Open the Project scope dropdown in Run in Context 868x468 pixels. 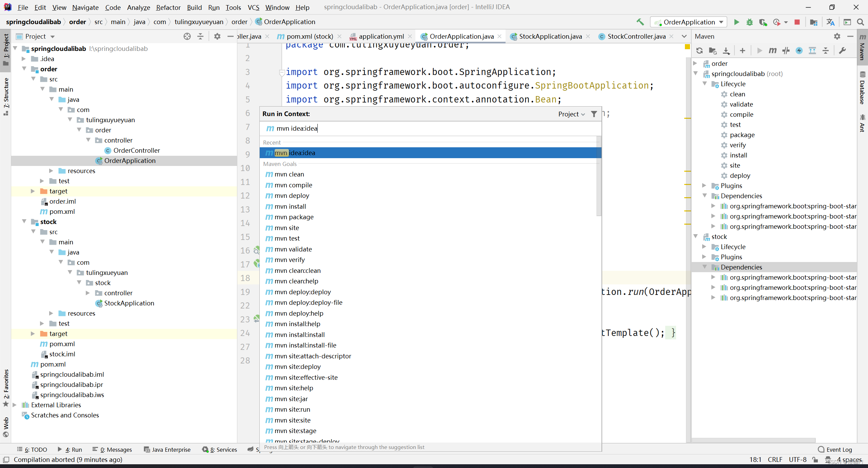pos(572,114)
